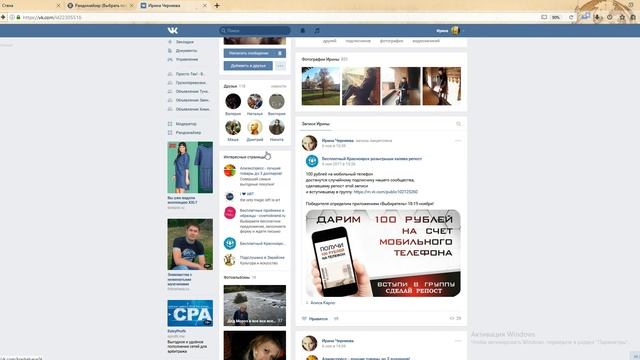Click the Добавить в друзья button
Screen dimensions: 640x360
click(x=248, y=66)
